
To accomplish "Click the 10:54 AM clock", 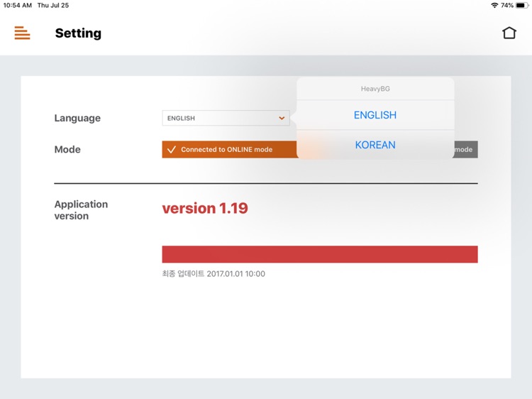I will [17, 5].
